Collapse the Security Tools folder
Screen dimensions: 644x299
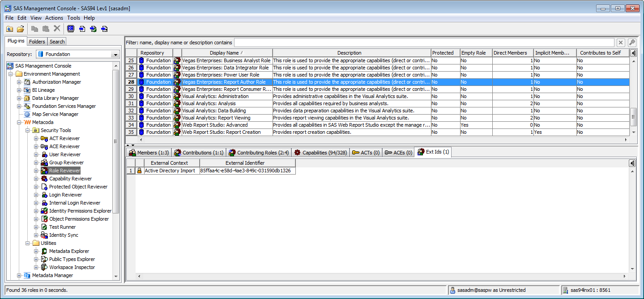click(x=28, y=130)
